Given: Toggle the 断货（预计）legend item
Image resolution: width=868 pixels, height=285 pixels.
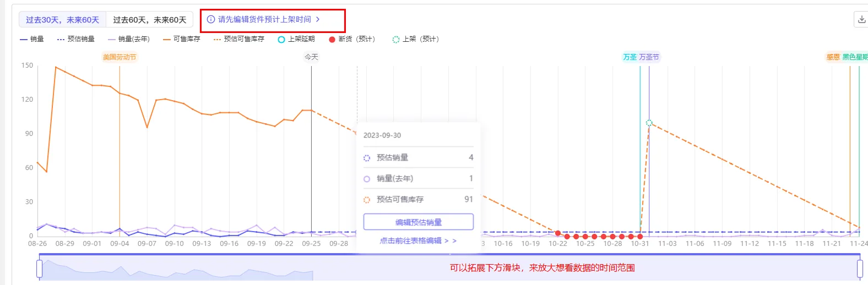Looking at the screenshot, I should click(x=352, y=39).
